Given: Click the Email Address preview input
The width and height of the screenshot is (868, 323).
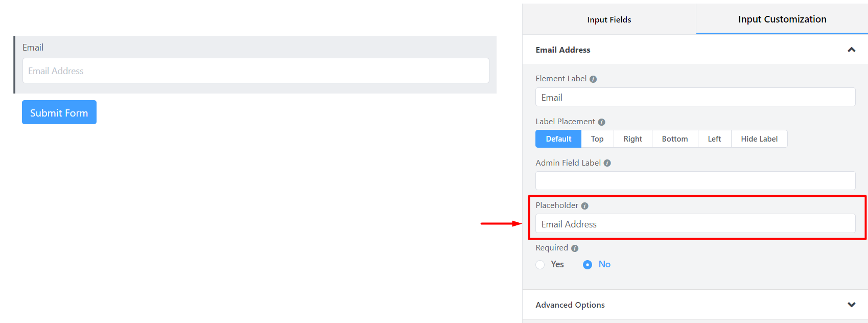Looking at the screenshot, I should [255, 71].
